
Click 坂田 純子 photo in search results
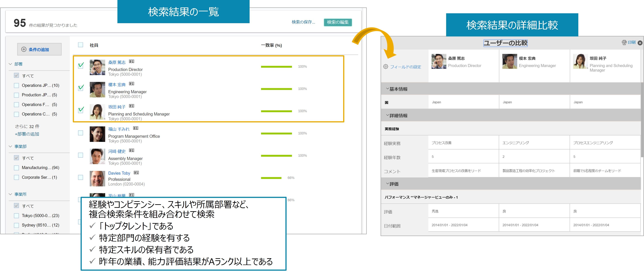(97, 112)
